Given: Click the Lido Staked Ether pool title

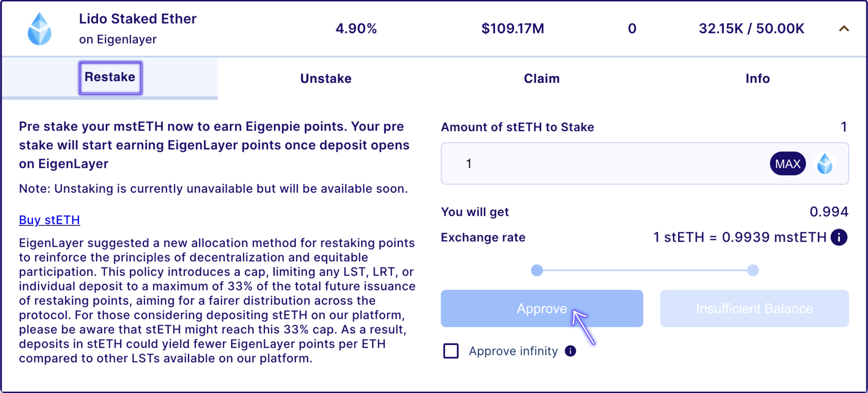Looking at the screenshot, I should click(138, 19).
